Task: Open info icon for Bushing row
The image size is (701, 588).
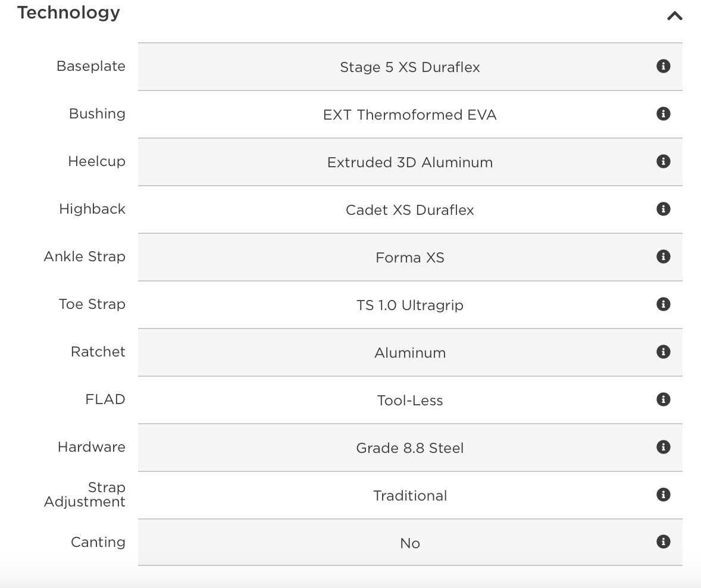Action: (x=663, y=114)
